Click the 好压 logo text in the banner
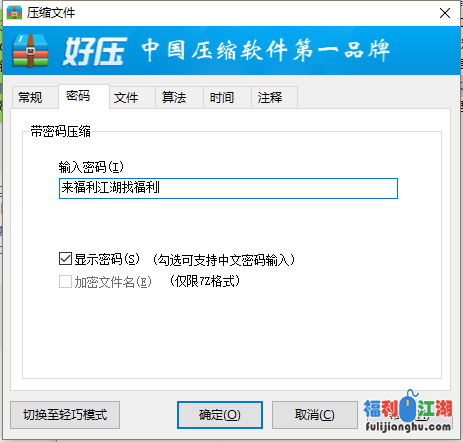Screen dimensions: 463x442 pos(95,51)
